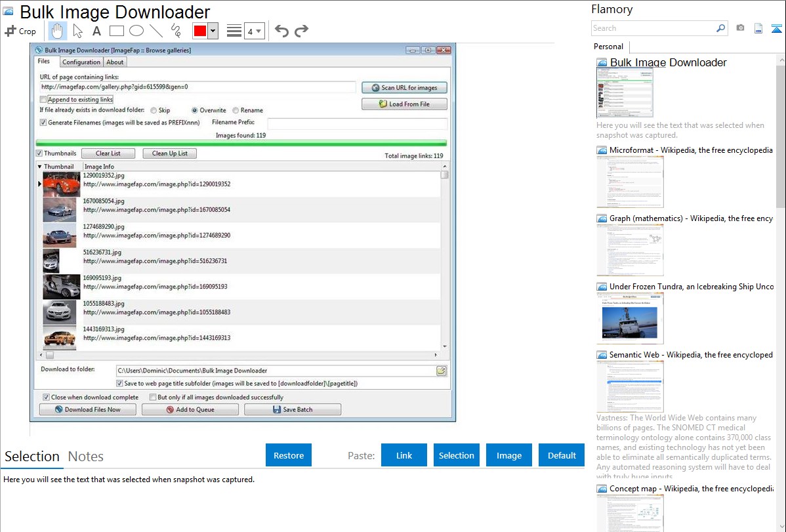This screenshot has height=532, width=786.
Task: Activate the hand pan tool
Action: coord(57,31)
